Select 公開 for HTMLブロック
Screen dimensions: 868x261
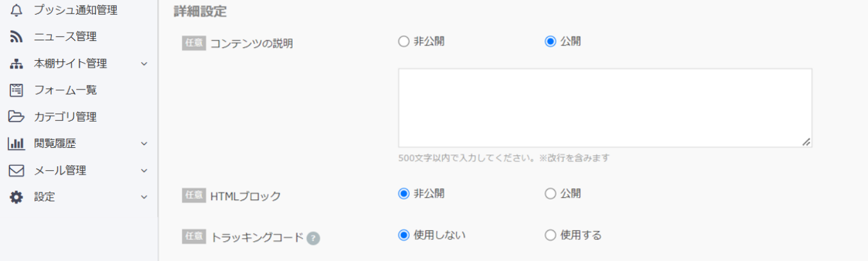pos(550,194)
